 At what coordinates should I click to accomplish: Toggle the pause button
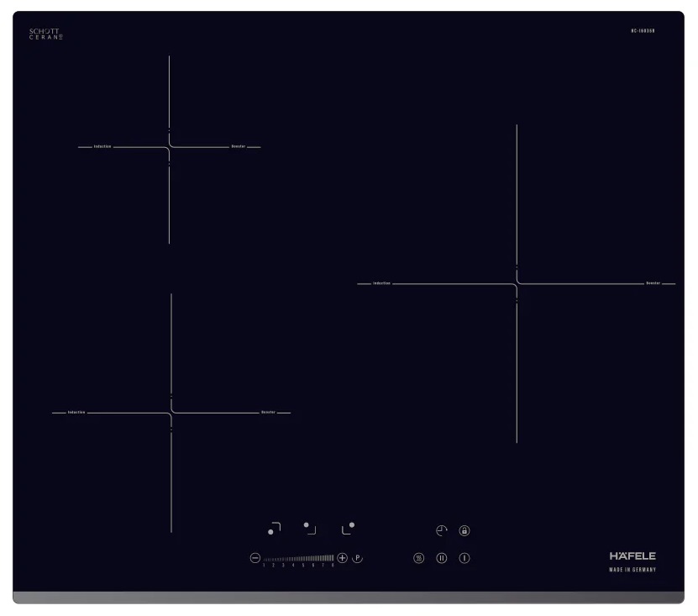click(x=442, y=558)
